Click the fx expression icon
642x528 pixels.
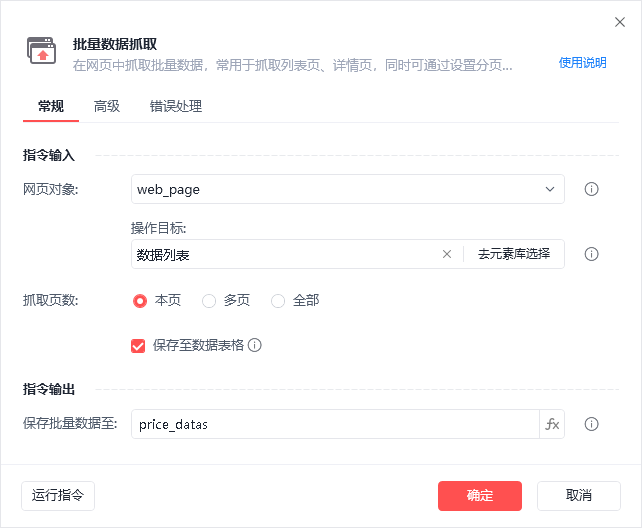coord(552,424)
